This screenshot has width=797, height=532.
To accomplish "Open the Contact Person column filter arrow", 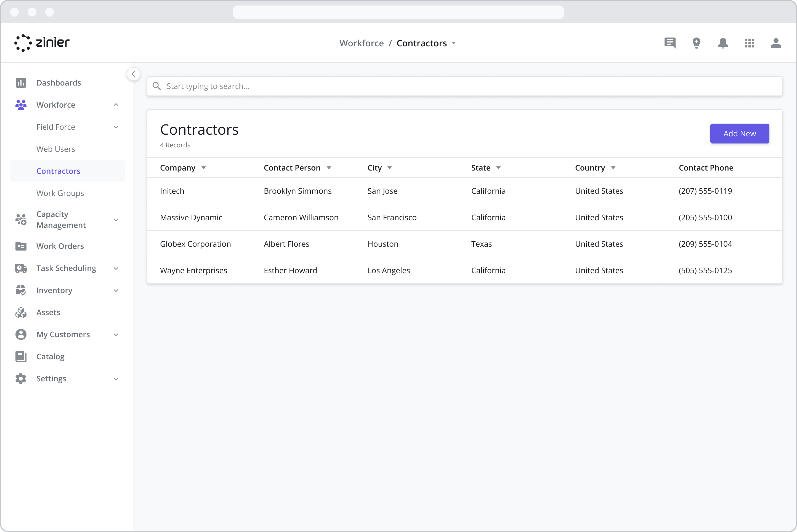I will [329, 168].
